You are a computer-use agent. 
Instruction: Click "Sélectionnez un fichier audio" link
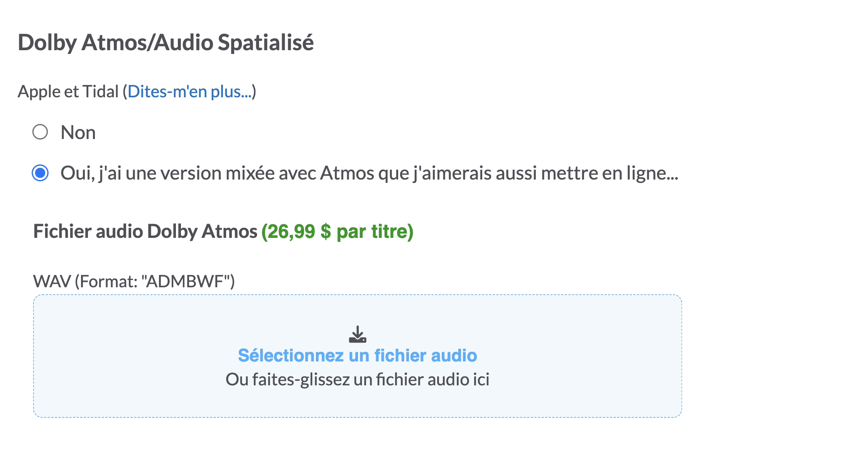pos(358,355)
